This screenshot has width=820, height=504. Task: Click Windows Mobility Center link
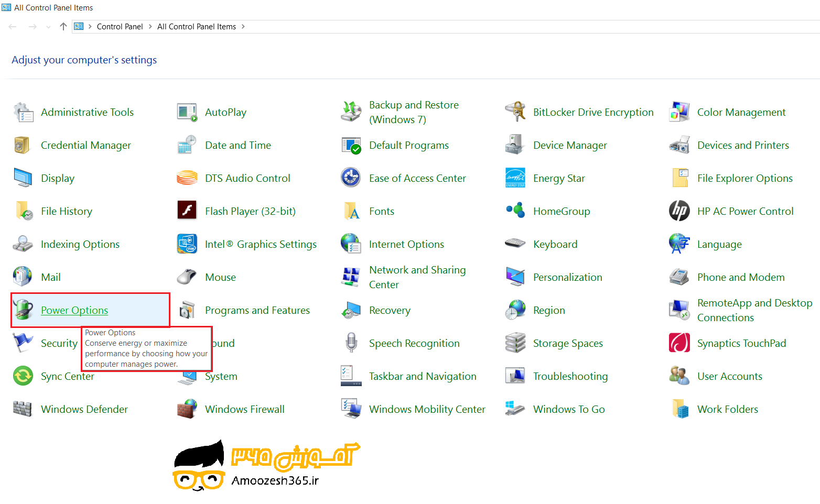(427, 409)
